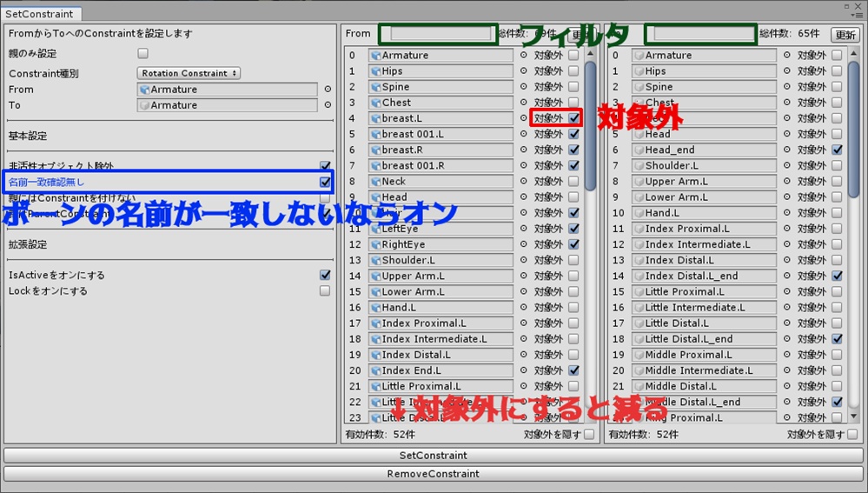Image resolution: width=868 pixels, height=493 pixels.
Task: Click the To list scroll down arrow
Action: pos(854,416)
